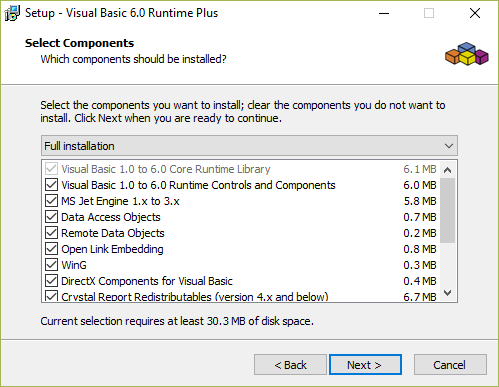Click the 0.8 MB size for Open Link Embedding
This screenshot has width=499, height=387.
pos(420,249)
